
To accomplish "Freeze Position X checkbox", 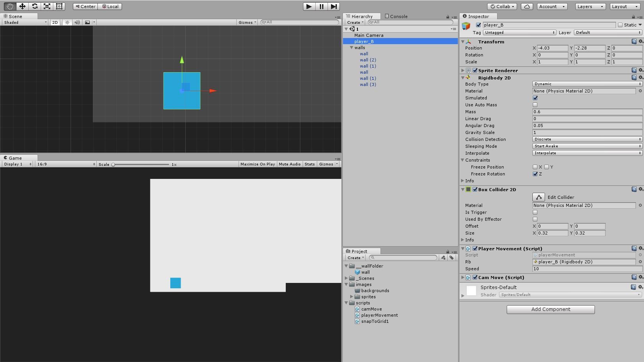I will [x=535, y=167].
